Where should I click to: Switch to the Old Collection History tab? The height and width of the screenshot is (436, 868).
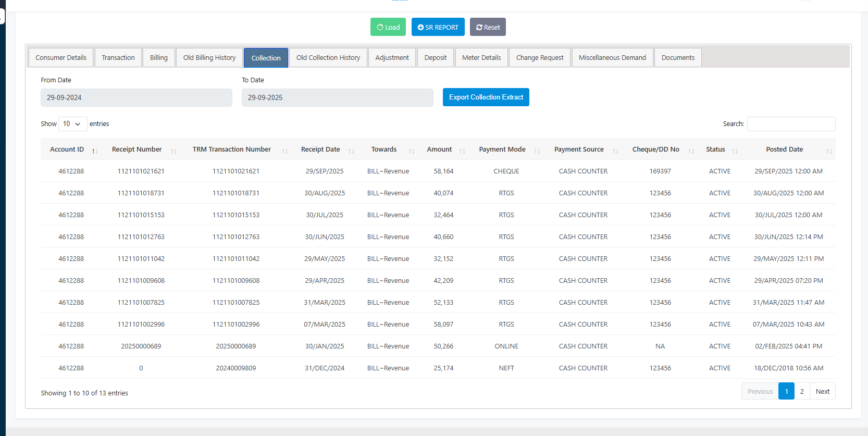328,58
